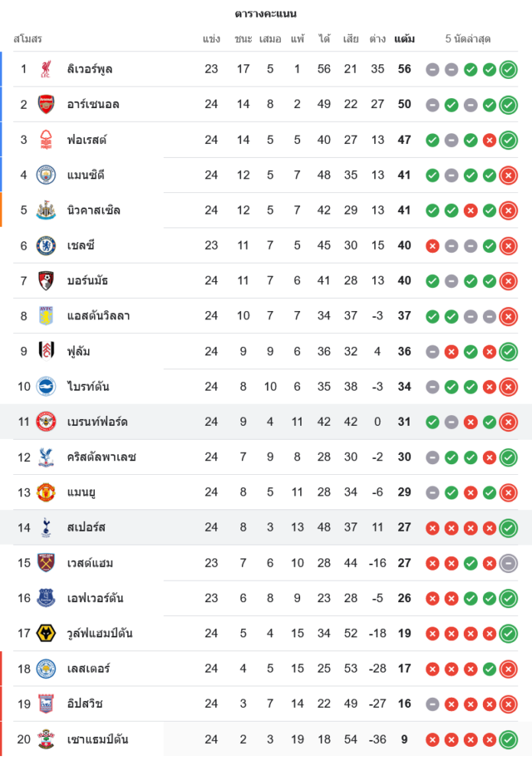This screenshot has height=766, width=532.
Task: Click the ตารางคะแนน table title
Action: tap(266, 14)
